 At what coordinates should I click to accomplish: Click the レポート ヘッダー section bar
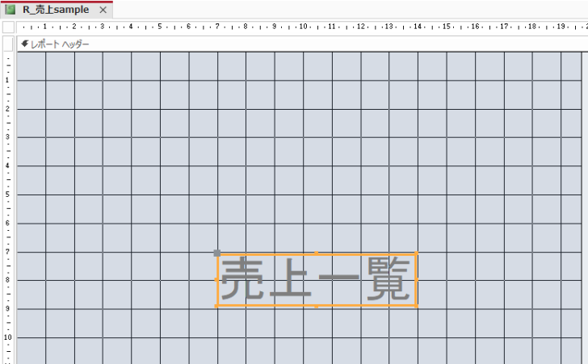point(302,44)
